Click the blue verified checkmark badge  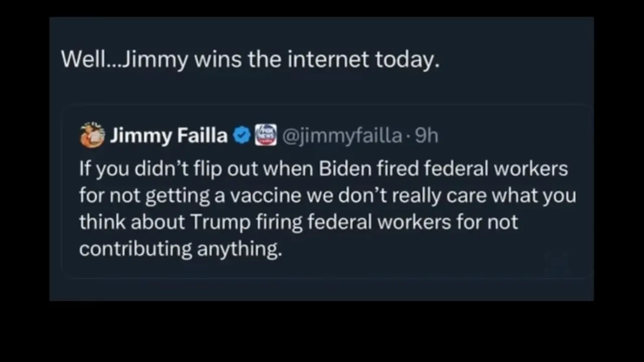click(x=243, y=136)
